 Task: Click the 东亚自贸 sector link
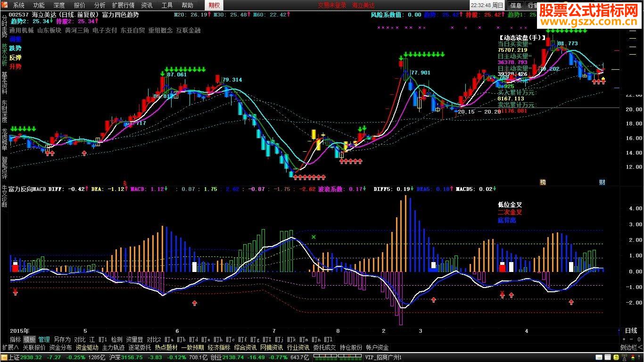132,30
